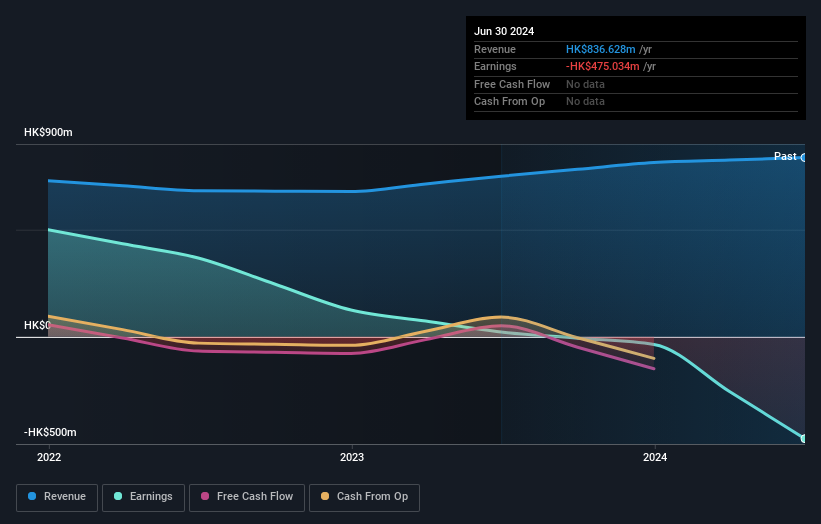Click No data beside Cash From Op
The width and height of the screenshot is (821, 524).
[585, 102]
